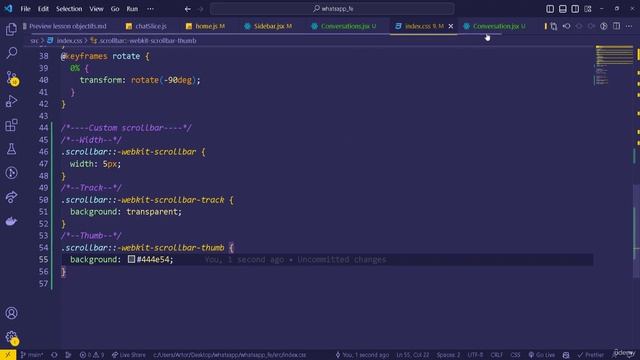Click Go Live in the status bar
The image size is (640, 360).
(x=542, y=355)
